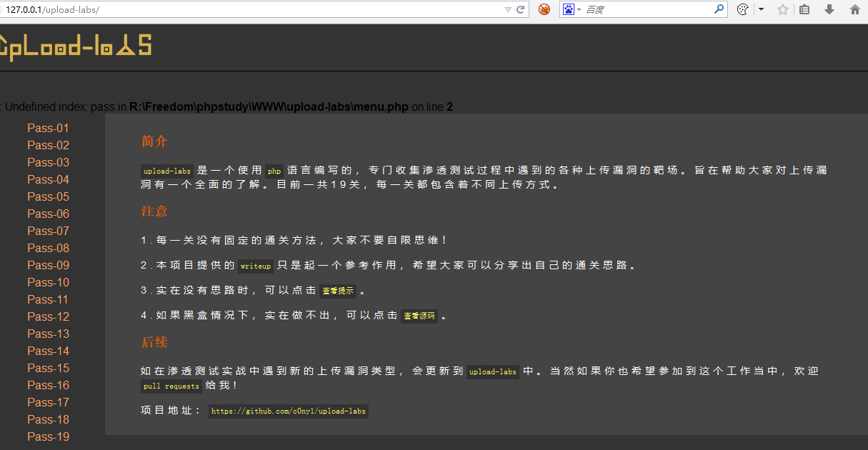Click the magnifier to start a search
Image resolution: width=868 pixels, height=450 pixels.
[x=720, y=9]
